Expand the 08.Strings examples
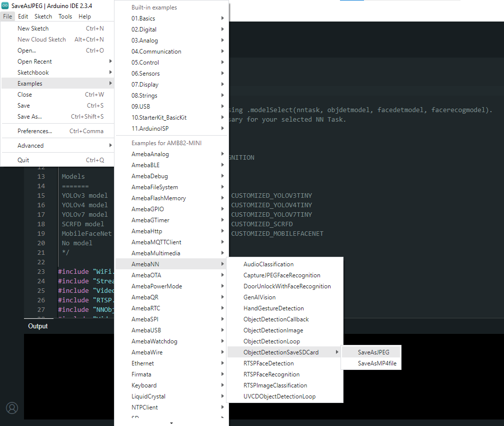The width and height of the screenshot is (504, 426). 171,95
